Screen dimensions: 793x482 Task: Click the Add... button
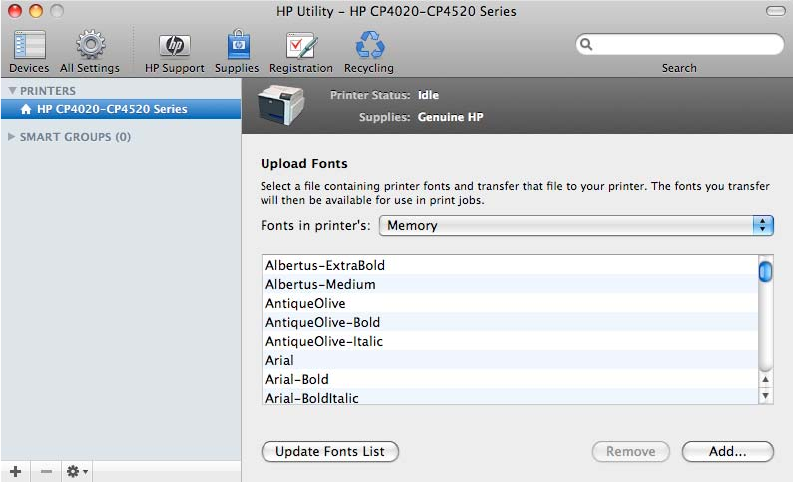[727, 451]
